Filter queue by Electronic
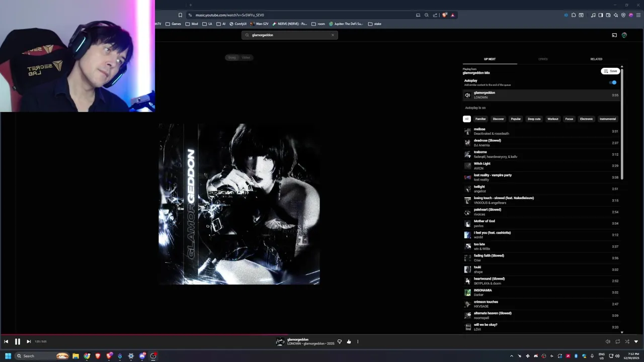This screenshot has height=362, width=644. pos(586,119)
